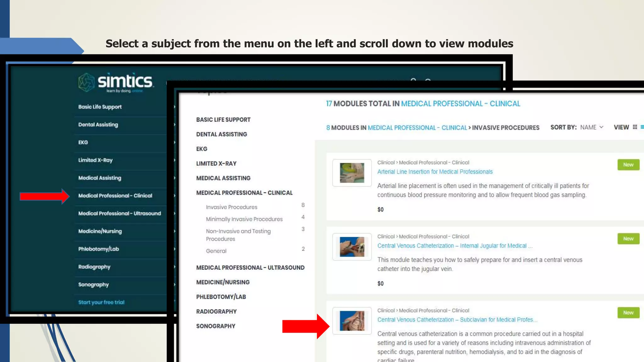The width and height of the screenshot is (644, 362).
Task: Select Radiography in dark menu
Action: (x=94, y=267)
